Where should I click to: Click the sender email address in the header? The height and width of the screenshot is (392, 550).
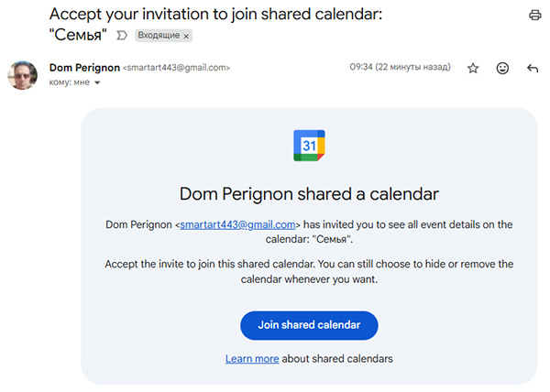(177, 68)
